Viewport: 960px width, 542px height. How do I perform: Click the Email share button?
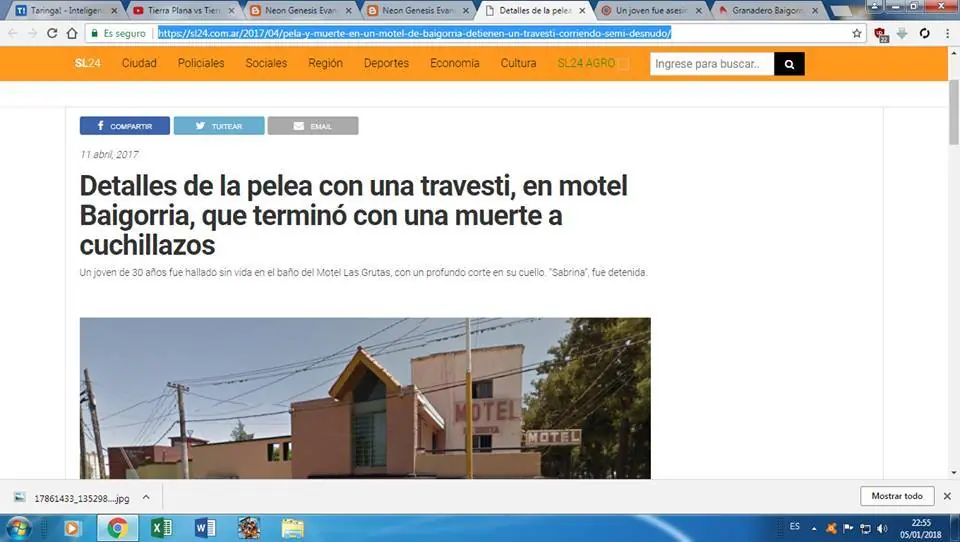click(313, 126)
